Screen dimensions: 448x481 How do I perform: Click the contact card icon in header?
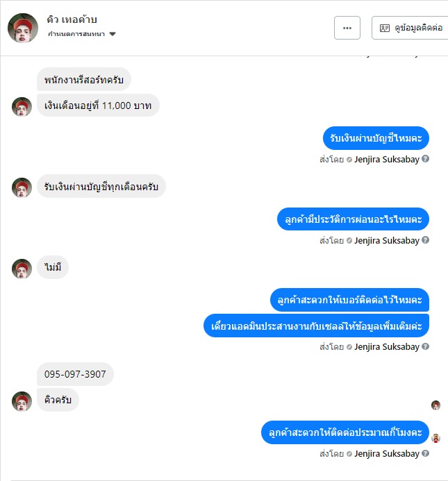click(x=384, y=28)
